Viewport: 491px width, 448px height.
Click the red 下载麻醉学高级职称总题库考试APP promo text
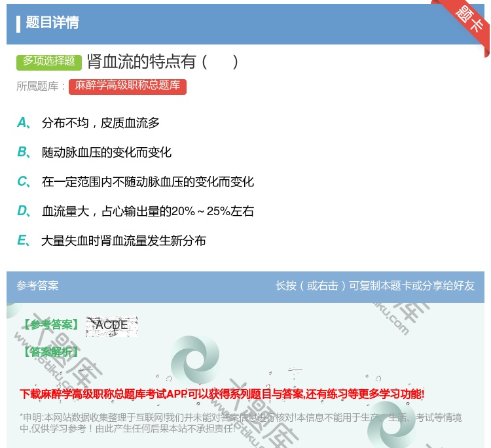coord(222,394)
